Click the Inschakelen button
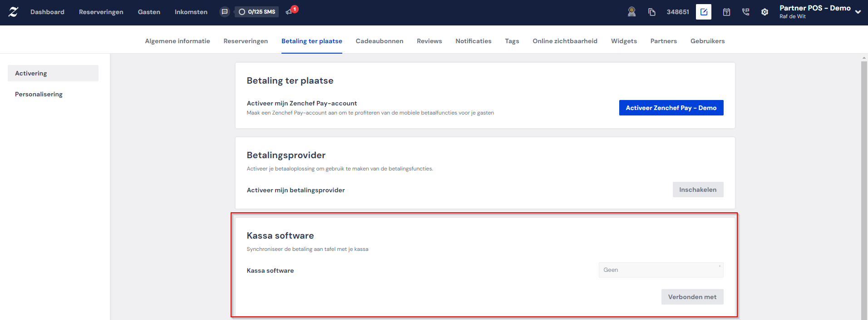This screenshot has width=868, height=320. coord(698,190)
